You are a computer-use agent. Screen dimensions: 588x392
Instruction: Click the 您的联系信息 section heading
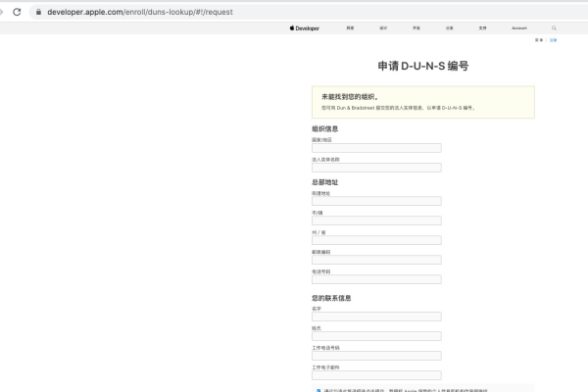coord(331,298)
